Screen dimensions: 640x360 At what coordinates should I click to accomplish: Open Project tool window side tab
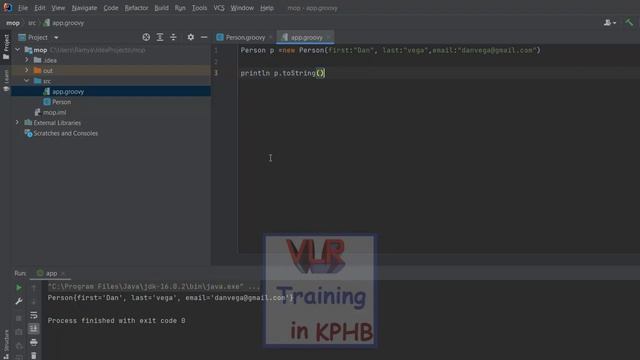click(6, 46)
